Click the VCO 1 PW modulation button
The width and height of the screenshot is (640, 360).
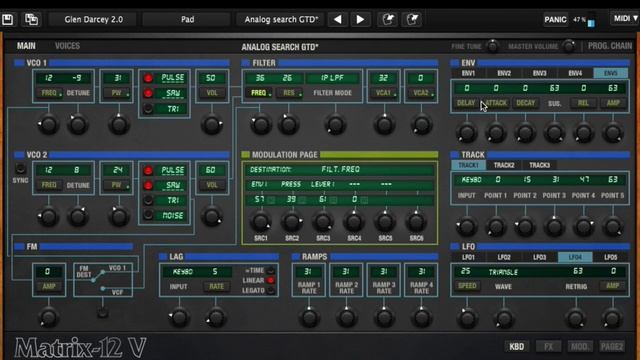(118, 93)
